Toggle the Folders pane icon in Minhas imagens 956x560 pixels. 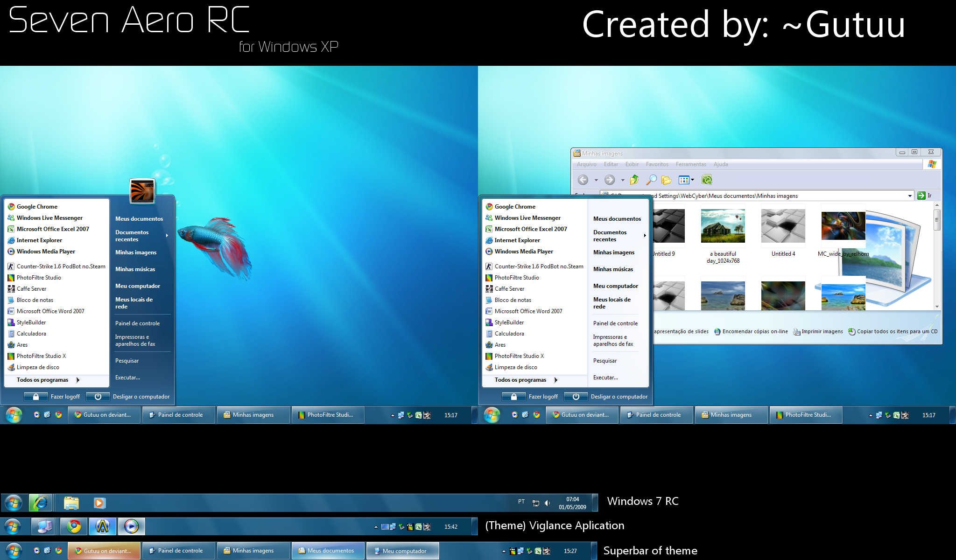pos(667,180)
